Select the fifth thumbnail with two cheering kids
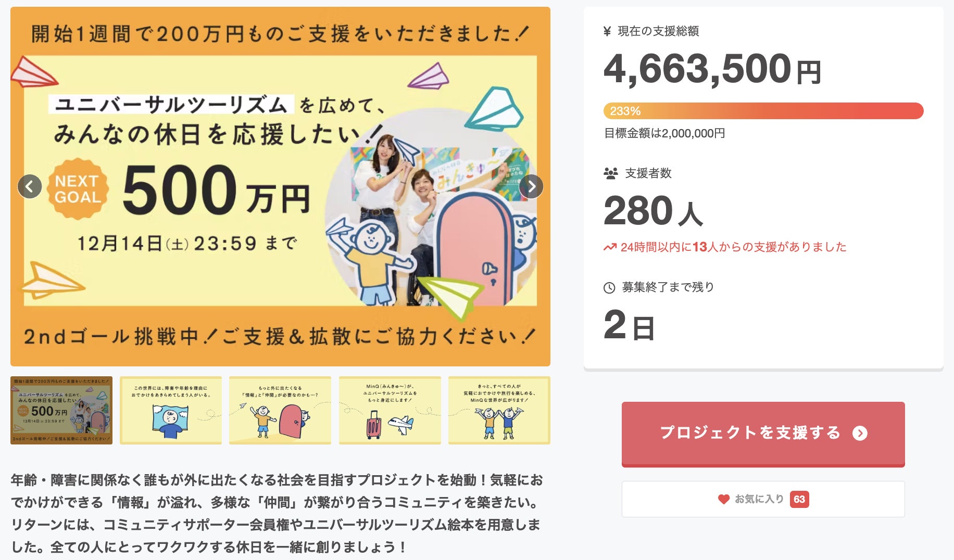Screen dimensions: 954x560 click(x=499, y=410)
